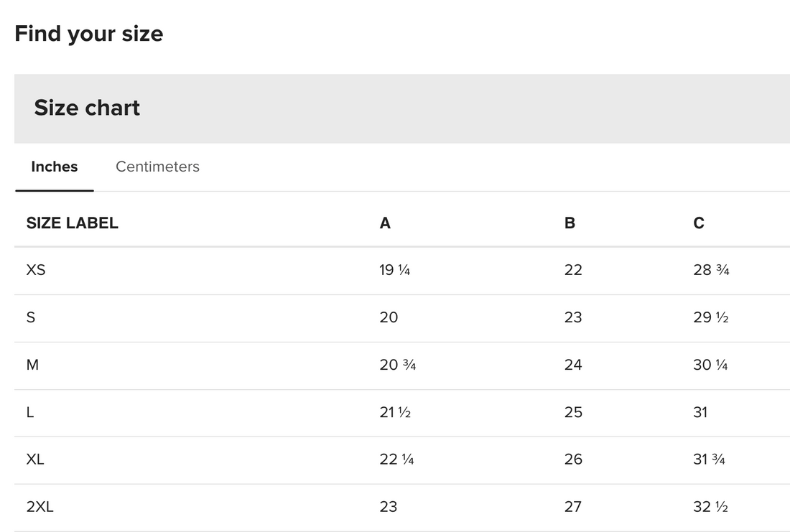Select the XL size row label

tap(35, 459)
